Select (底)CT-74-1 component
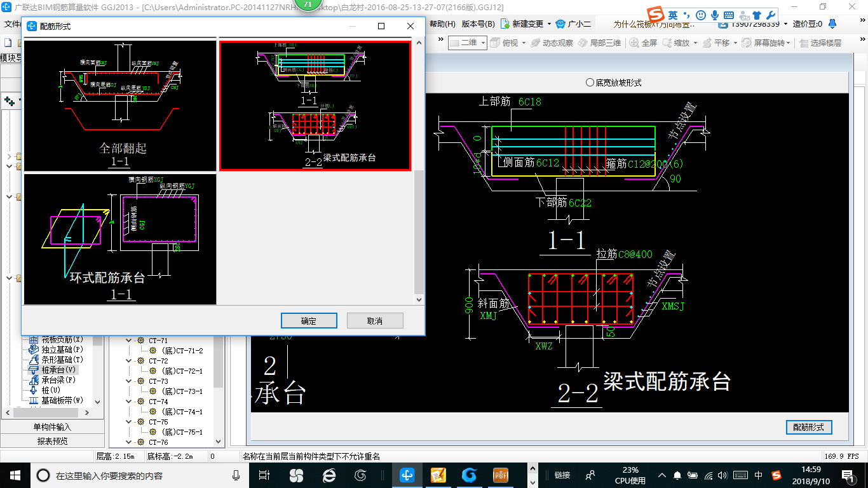The image size is (868, 488). coord(182,412)
